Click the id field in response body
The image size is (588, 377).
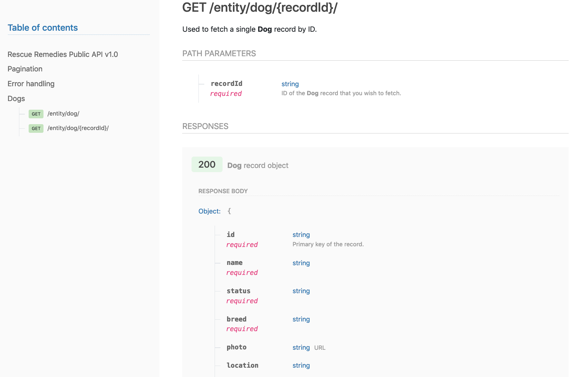tap(231, 235)
